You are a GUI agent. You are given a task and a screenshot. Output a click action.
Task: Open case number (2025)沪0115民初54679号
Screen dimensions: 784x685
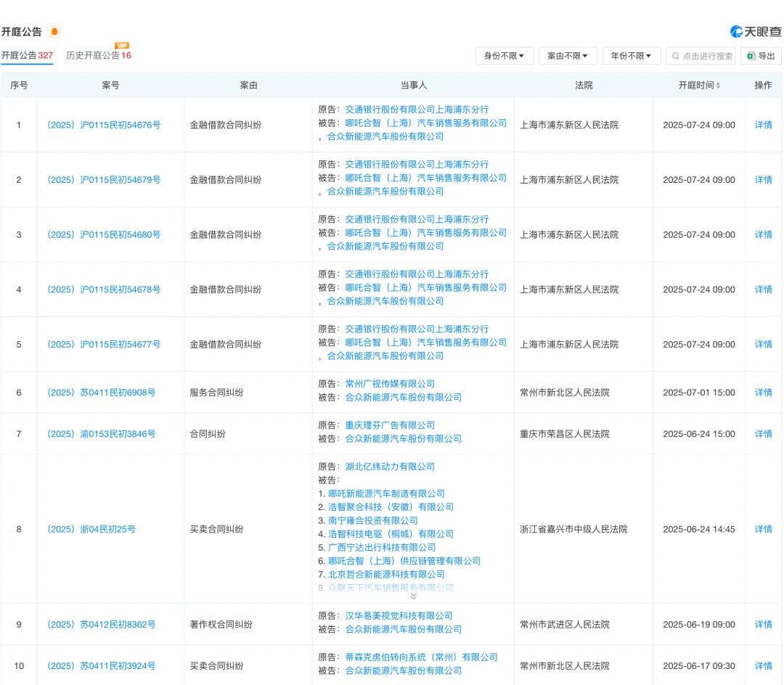104,180
